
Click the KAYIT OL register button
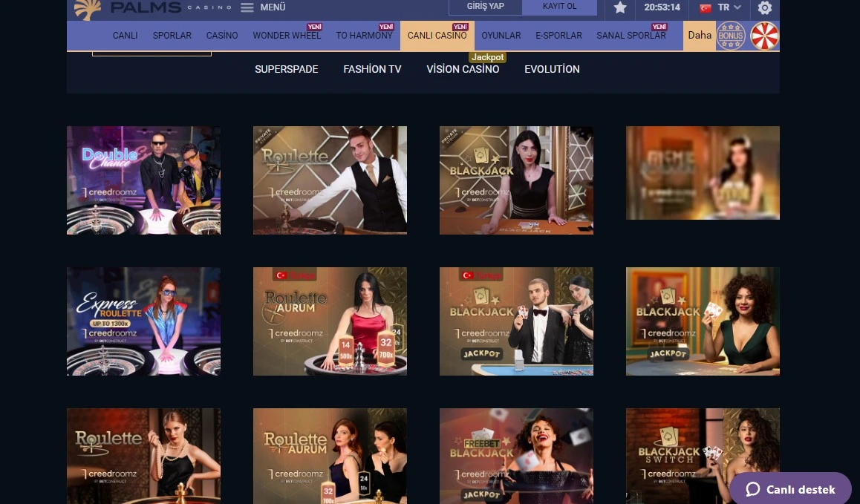point(559,7)
